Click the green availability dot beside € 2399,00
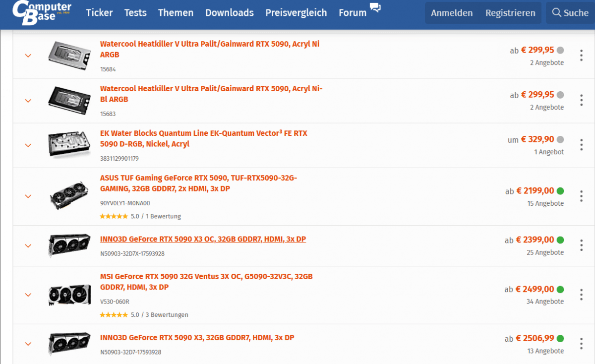 click(x=560, y=240)
